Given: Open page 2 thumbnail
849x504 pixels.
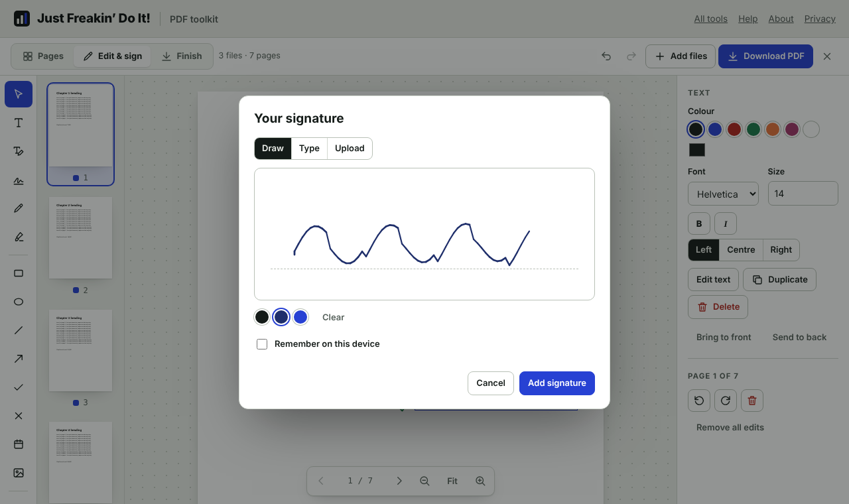Looking at the screenshot, I should click(x=80, y=237).
